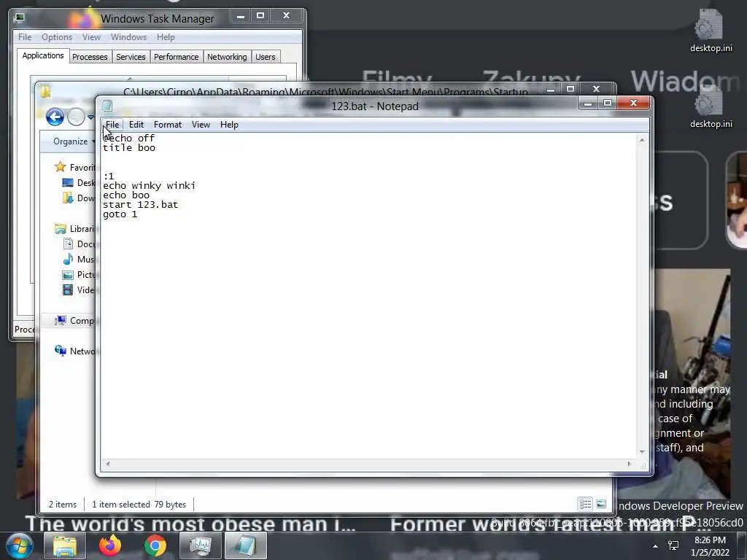Show hidden tray icons arrow
Viewport: 747px width, 560px height.
coord(656,546)
